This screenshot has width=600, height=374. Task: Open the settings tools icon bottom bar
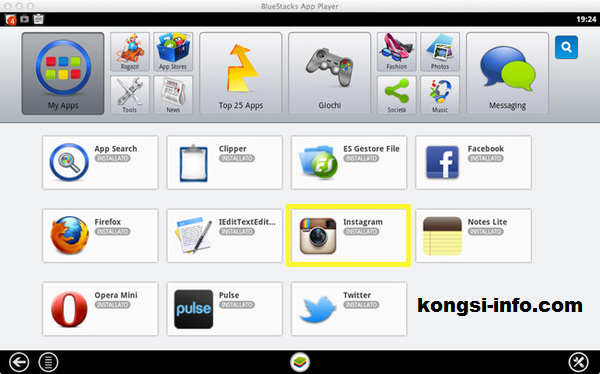coord(579,362)
